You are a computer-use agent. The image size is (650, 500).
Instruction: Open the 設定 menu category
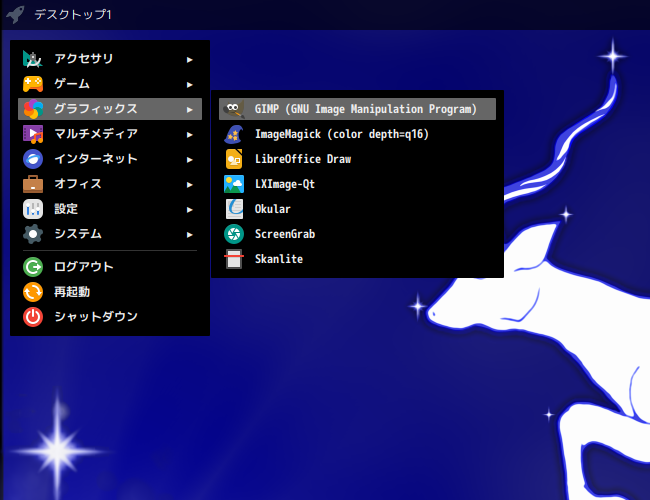110,209
